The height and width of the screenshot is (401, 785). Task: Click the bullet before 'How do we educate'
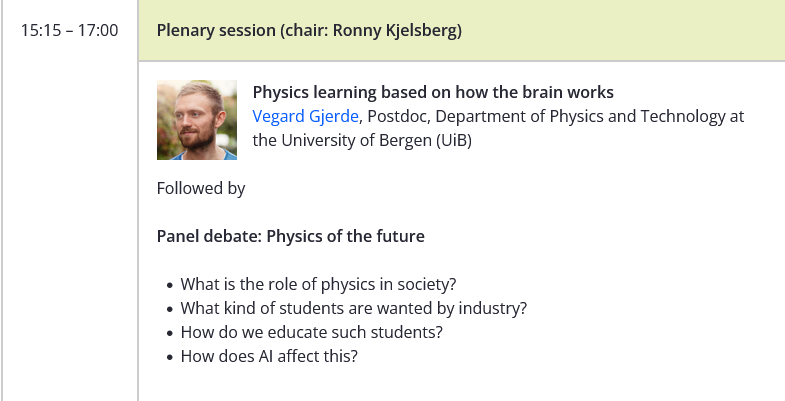pos(170,333)
